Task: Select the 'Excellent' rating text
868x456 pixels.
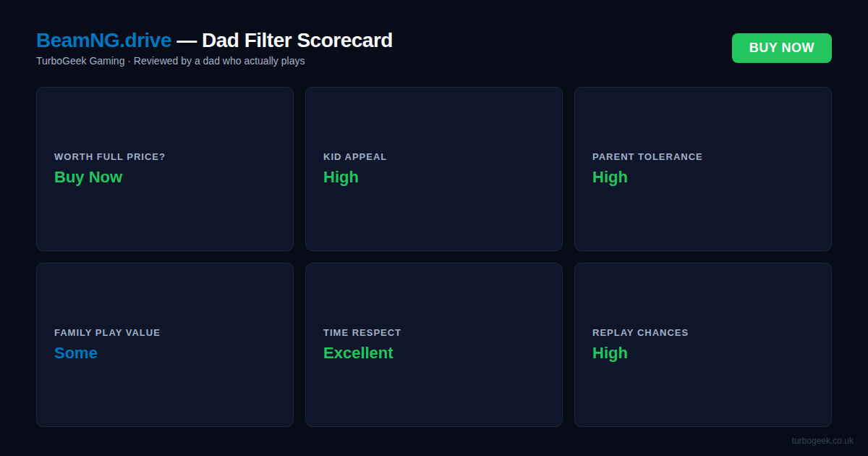Action: 358,353
